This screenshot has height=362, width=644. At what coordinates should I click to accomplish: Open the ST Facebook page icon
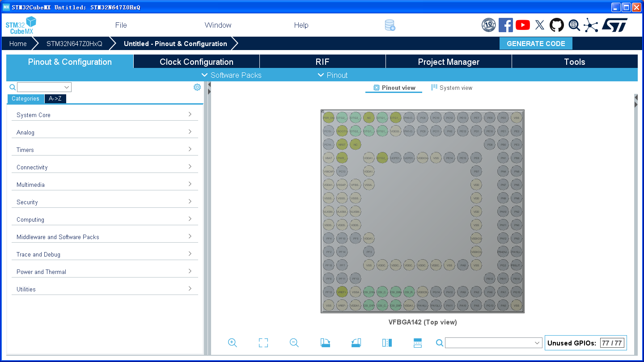tap(505, 25)
